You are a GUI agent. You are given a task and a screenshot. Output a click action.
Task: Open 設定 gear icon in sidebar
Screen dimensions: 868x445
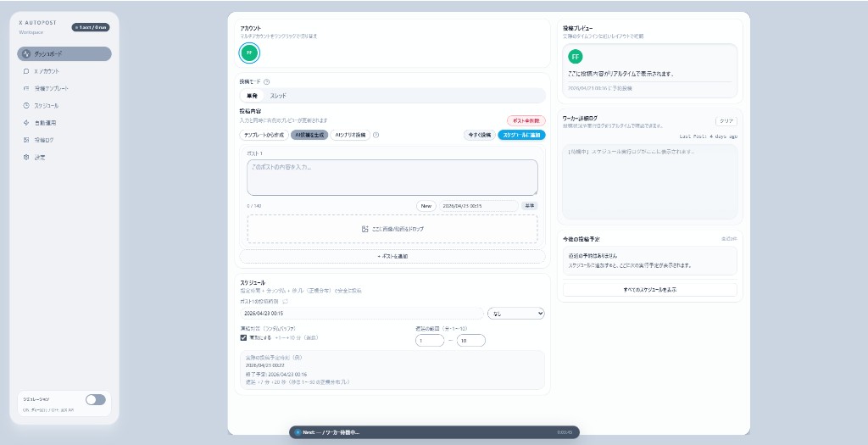click(x=26, y=157)
